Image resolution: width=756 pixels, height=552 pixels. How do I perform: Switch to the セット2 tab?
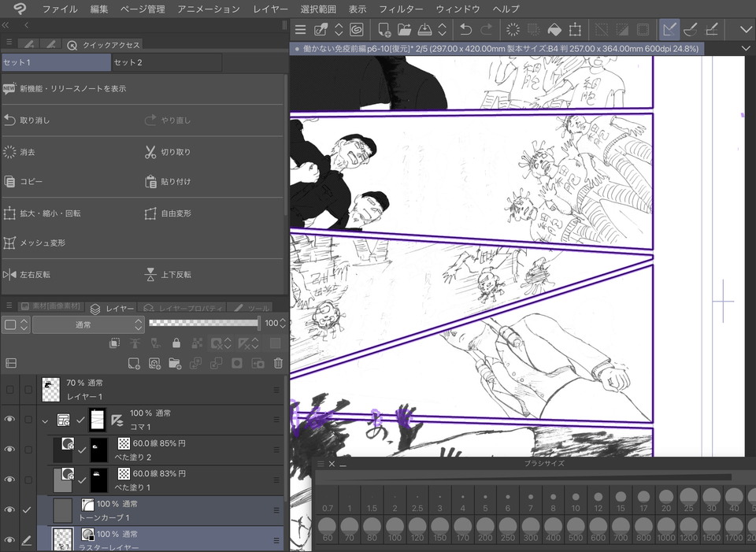pyautogui.click(x=167, y=62)
